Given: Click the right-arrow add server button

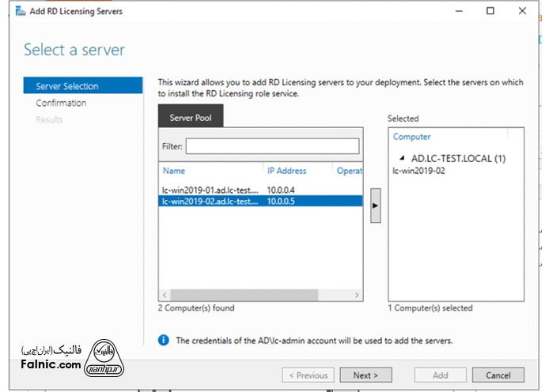Looking at the screenshot, I should click(375, 205).
